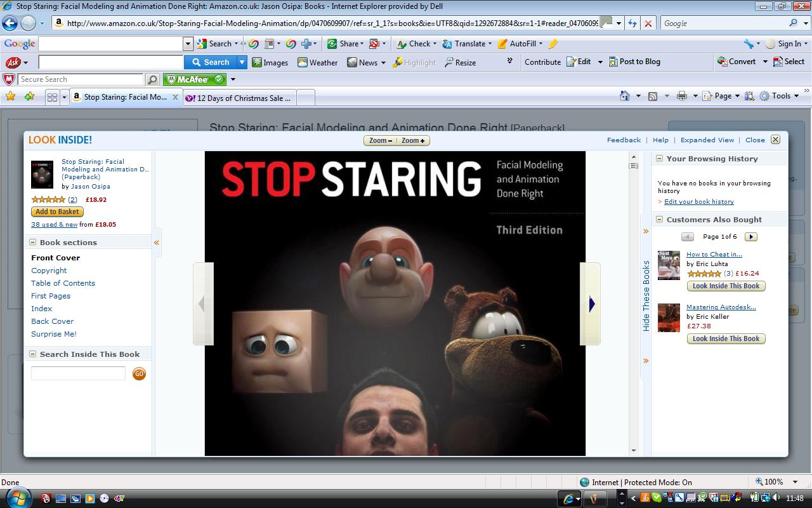Collapse the Book sections panel
Screen dimensions: 812x508
click(x=32, y=243)
